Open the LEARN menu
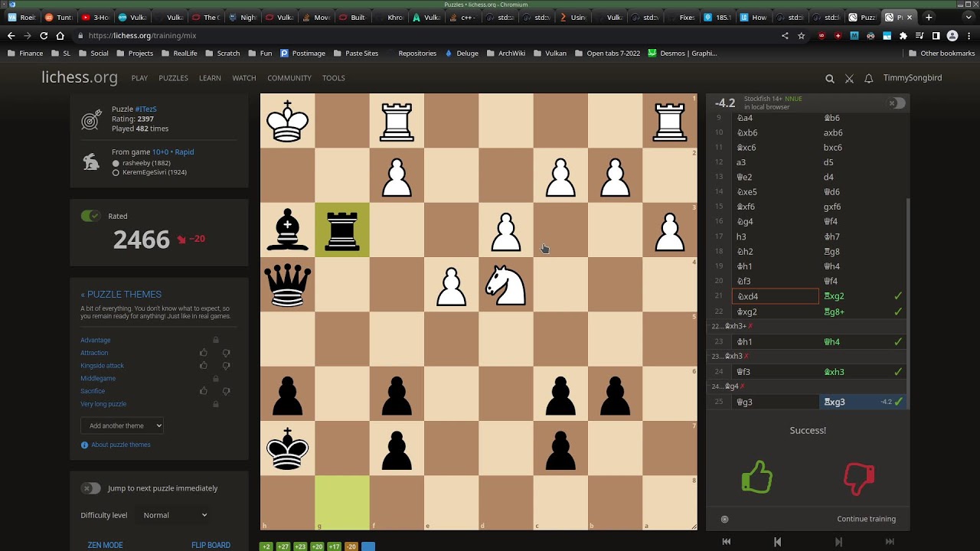This screenshot has width=980, height=551. (210, 78)
